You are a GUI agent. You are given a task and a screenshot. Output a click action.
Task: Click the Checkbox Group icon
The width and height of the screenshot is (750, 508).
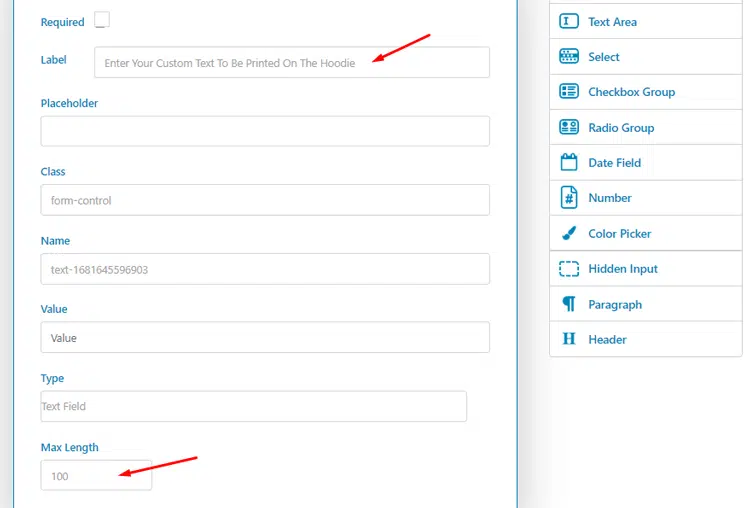[x=569, y=92]
